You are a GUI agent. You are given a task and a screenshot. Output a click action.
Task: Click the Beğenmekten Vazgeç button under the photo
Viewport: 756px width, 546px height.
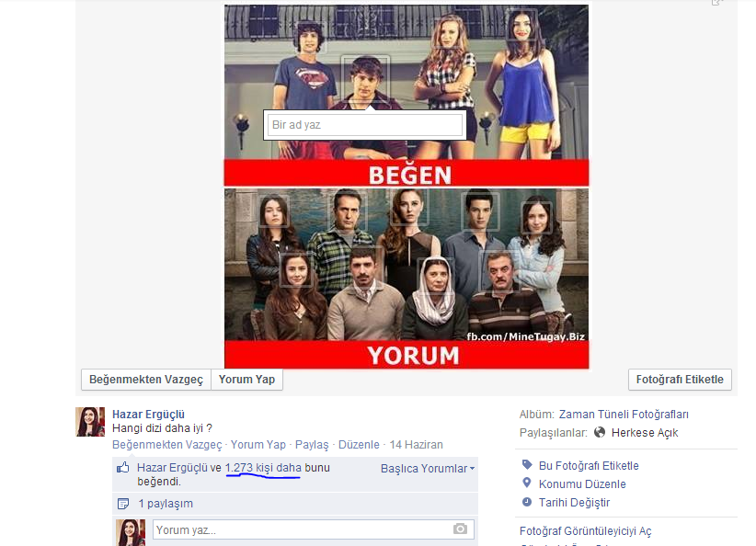[146, 380]
